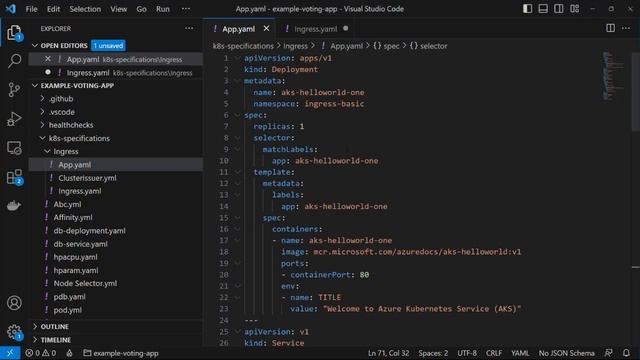The width and height of the screenshot is (640, 360).
Task: Open Source Control view
Action: 14,89
